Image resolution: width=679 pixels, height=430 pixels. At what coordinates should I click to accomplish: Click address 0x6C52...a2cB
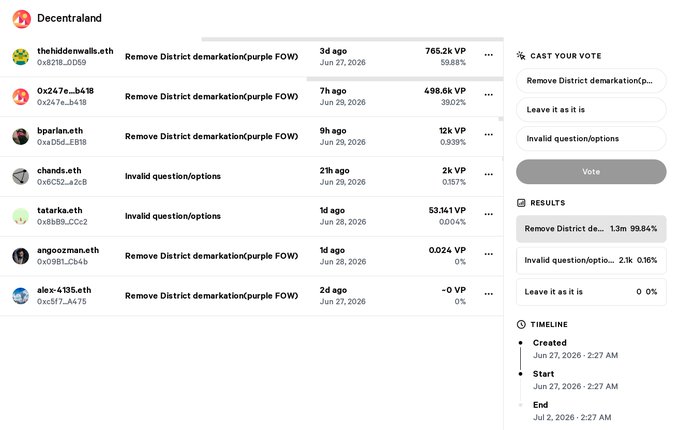point(62,182)
